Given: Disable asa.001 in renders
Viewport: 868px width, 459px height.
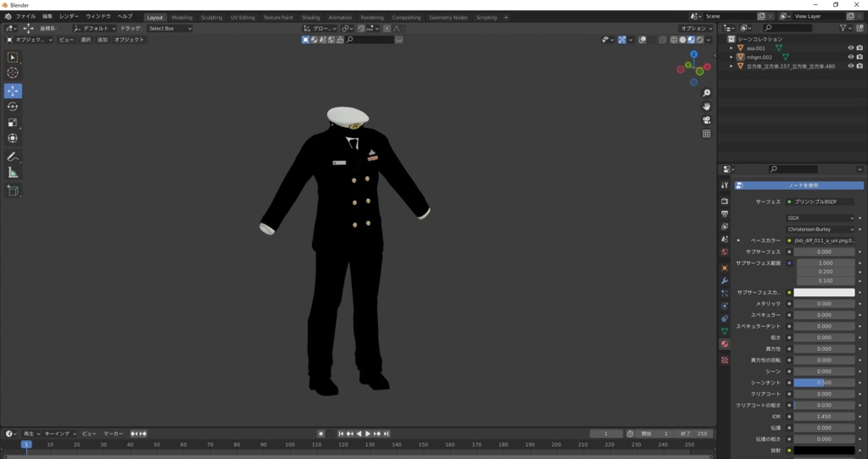Looking at the screenshot, I should click(860, 48).
